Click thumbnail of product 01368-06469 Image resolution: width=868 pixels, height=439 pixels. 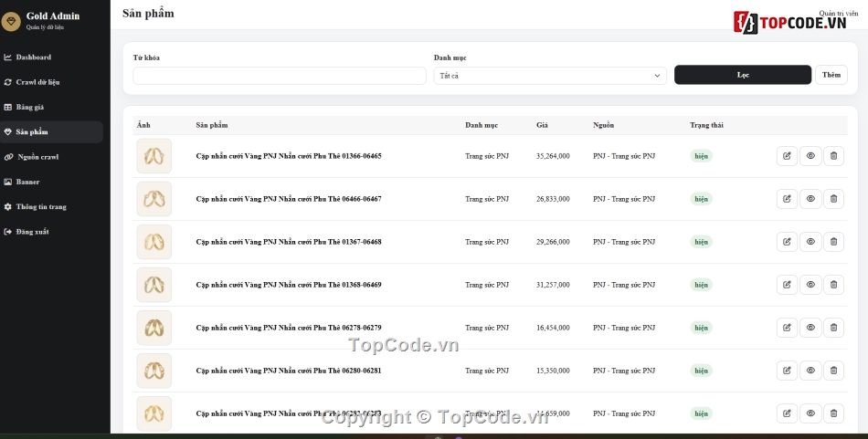[x=153, y=285]
